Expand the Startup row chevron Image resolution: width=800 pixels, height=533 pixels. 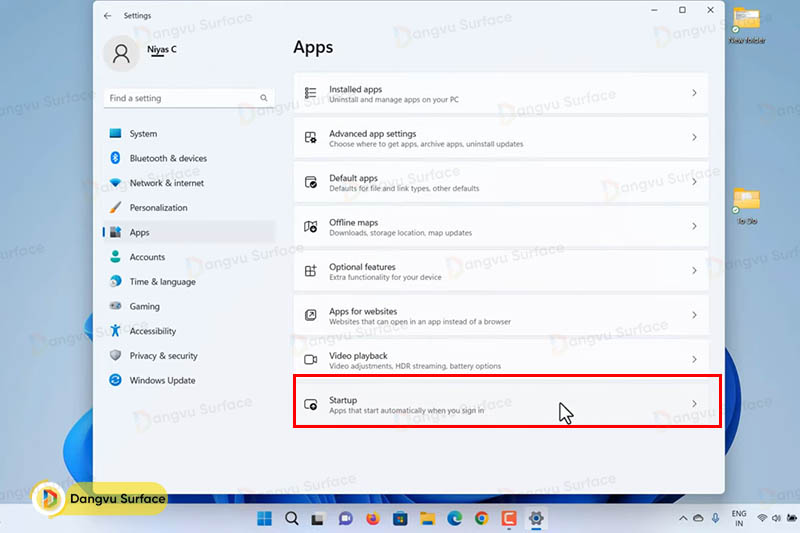click(694, 404)
